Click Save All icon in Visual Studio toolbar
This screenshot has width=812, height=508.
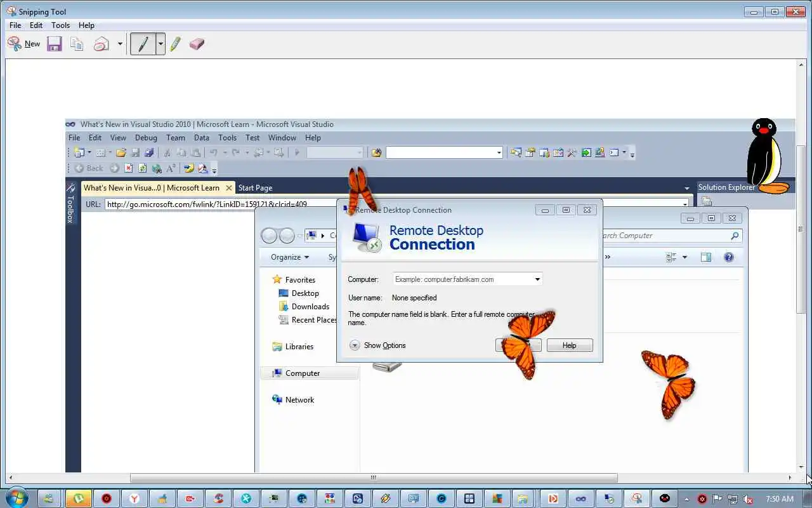pos(149,152)
